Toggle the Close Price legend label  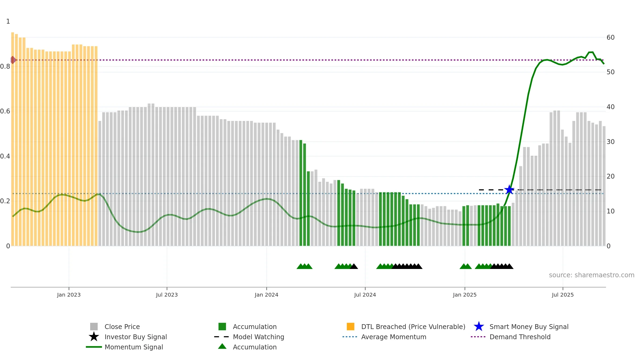[x=122, y=327]
